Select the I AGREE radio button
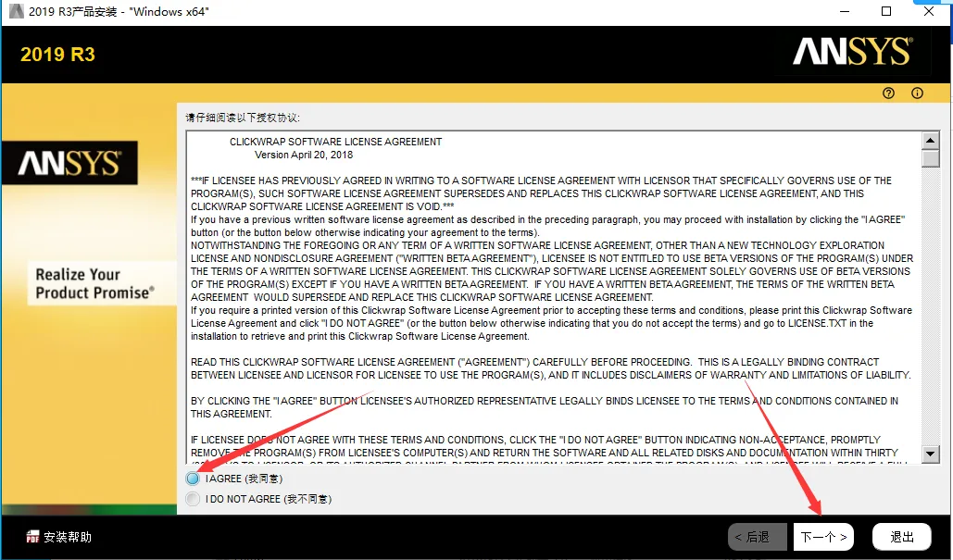Screen dimensions: 953x560 [x=193, y=479]
